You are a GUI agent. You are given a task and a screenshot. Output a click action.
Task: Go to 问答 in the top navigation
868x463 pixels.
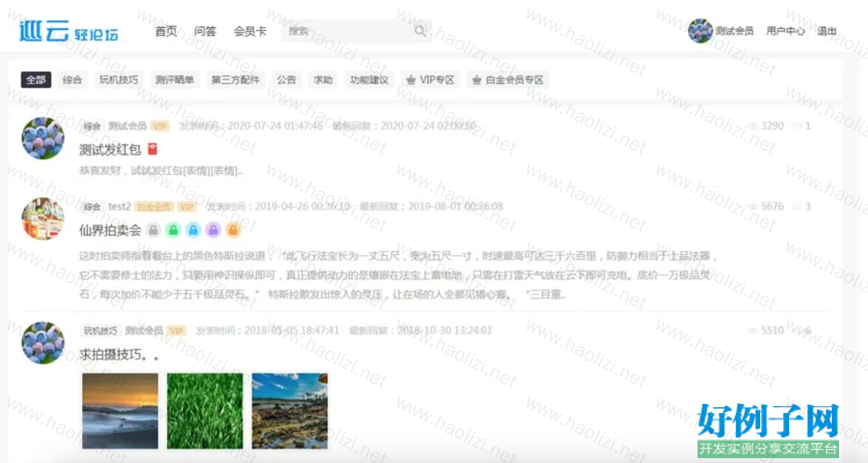[x=205, y=31]
